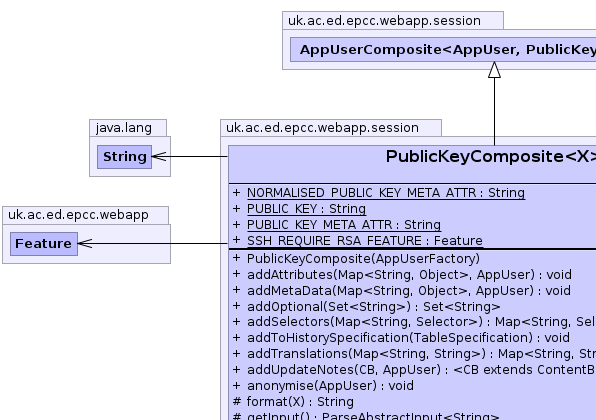Click the PUBLIC_KEY : String field
Viewport: 596px width, 420px height.
306,209
